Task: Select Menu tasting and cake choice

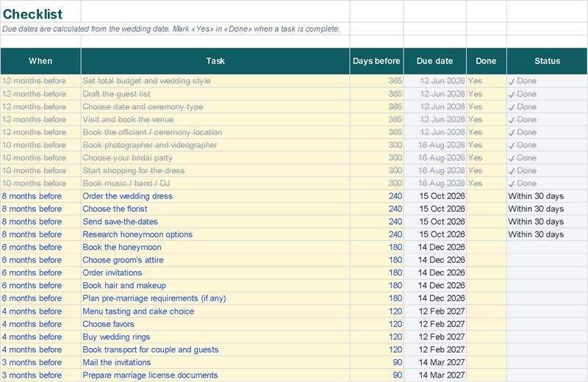Action: click(x=215, y=311)
